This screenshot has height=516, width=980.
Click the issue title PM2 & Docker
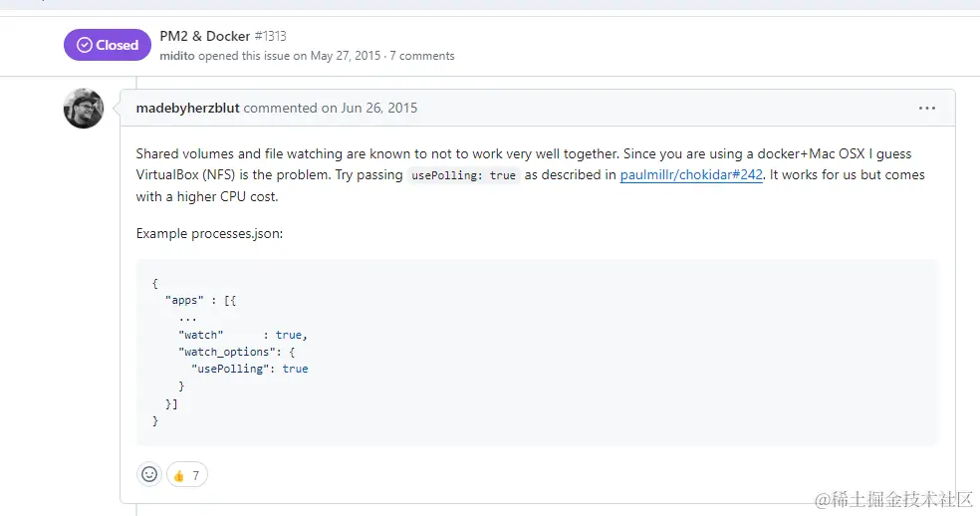[x=205, y=36]
